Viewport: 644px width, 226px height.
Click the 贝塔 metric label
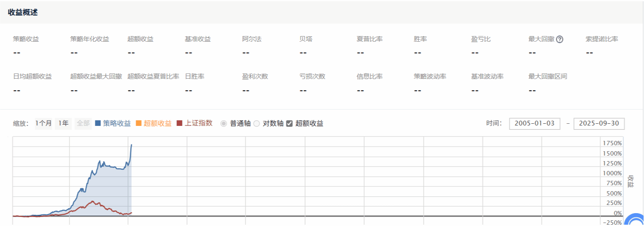[x=306, y=40]
